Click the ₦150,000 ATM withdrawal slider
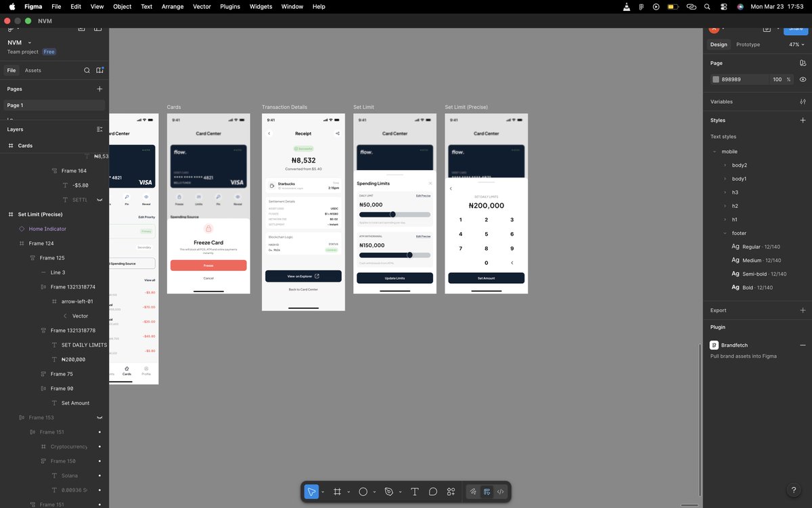Image resolution: width=812 pixels, height=508 pixels. coord(394,255)
